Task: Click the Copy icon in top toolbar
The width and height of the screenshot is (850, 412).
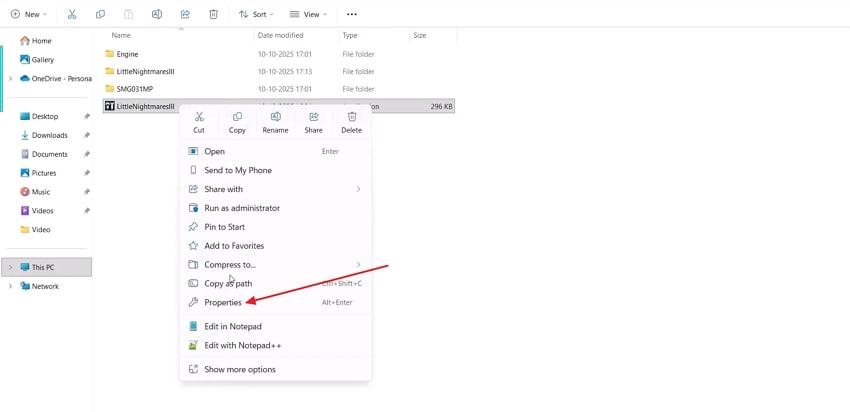Action: pos(100,15)
